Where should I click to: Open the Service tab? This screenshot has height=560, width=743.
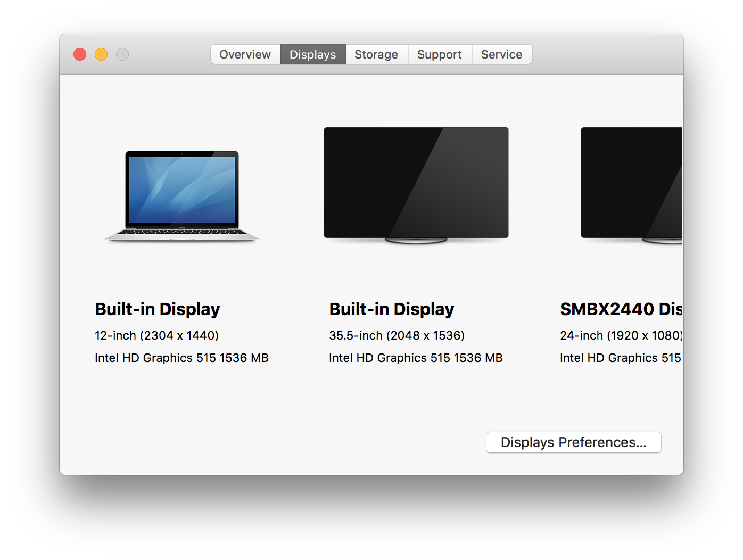(502, 54)
